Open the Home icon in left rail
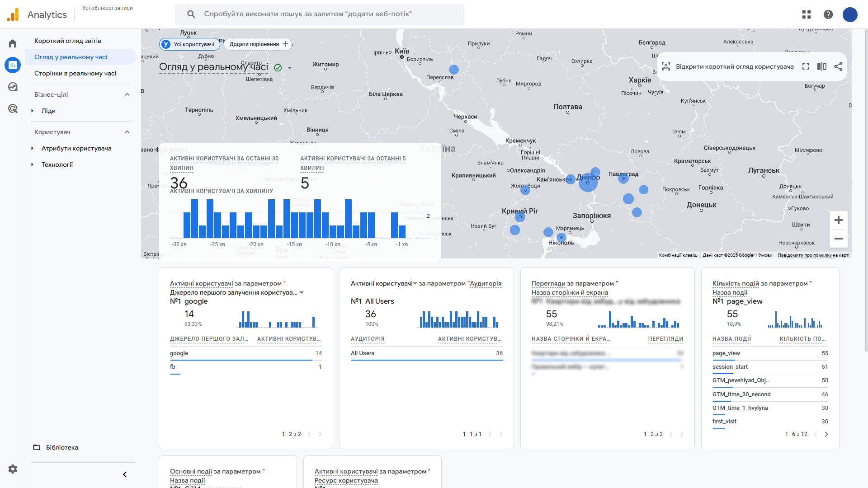The height and width of the screenshot is (488, 868). [x=13, y=43]
